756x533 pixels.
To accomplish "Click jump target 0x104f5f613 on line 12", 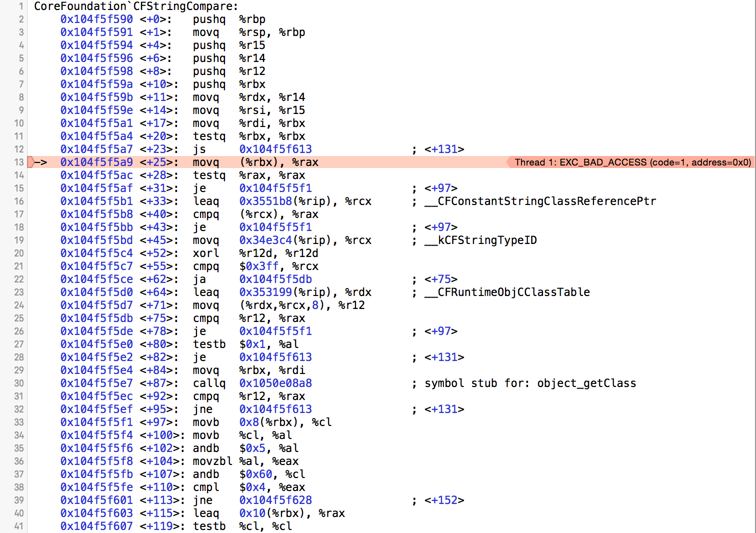I will pyautogui.click(x=275, y=149).
